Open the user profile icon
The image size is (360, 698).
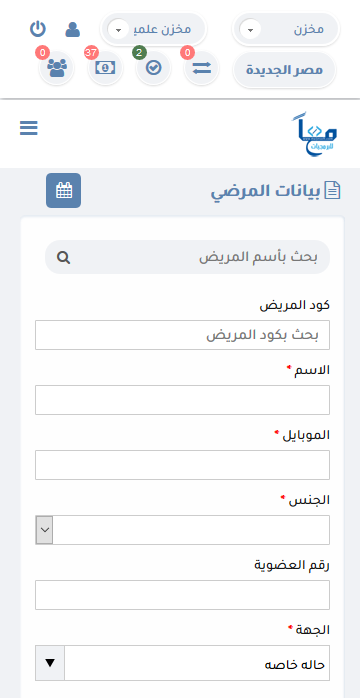tap(73, 29)
